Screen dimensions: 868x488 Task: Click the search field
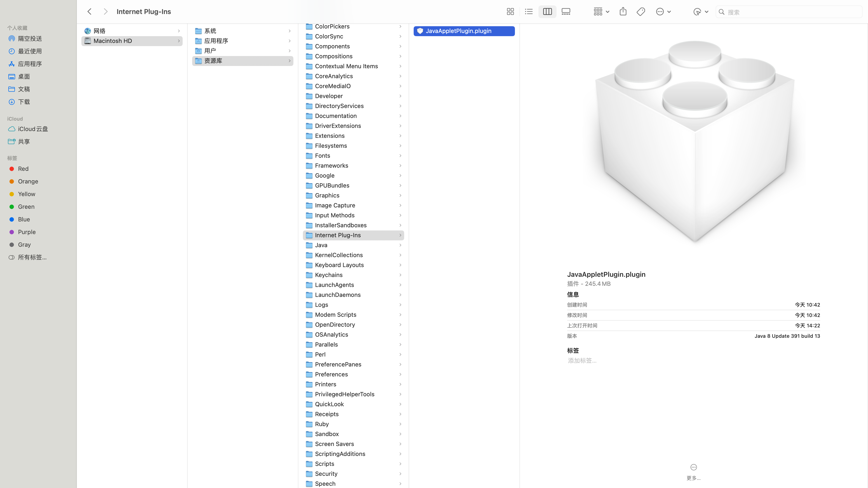788,12
